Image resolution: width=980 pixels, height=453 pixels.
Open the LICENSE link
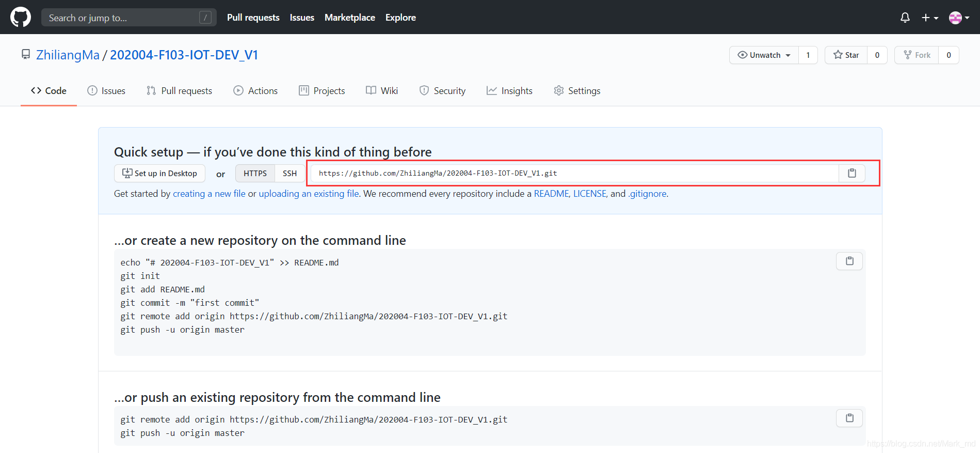590,194
